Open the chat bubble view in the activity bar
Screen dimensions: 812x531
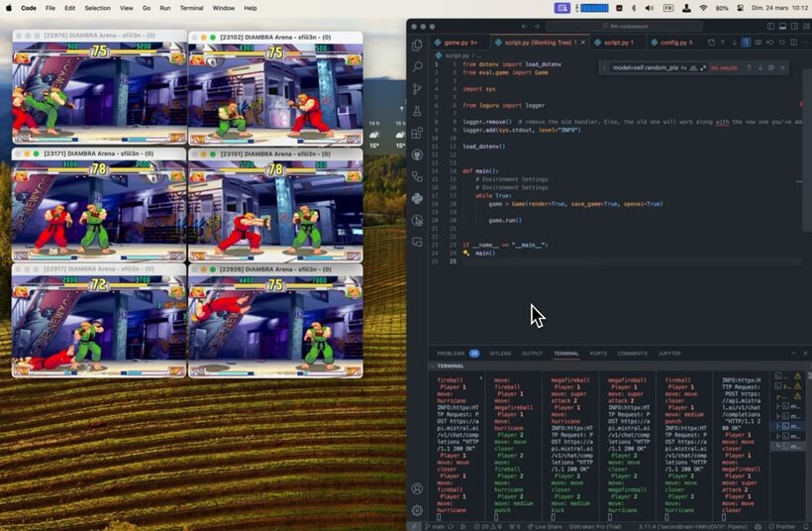coord(417,242)
